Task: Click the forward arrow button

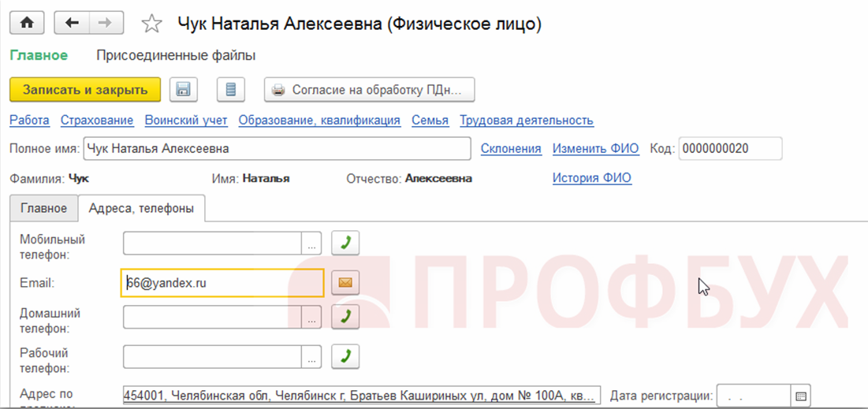Action: point(103,23)
